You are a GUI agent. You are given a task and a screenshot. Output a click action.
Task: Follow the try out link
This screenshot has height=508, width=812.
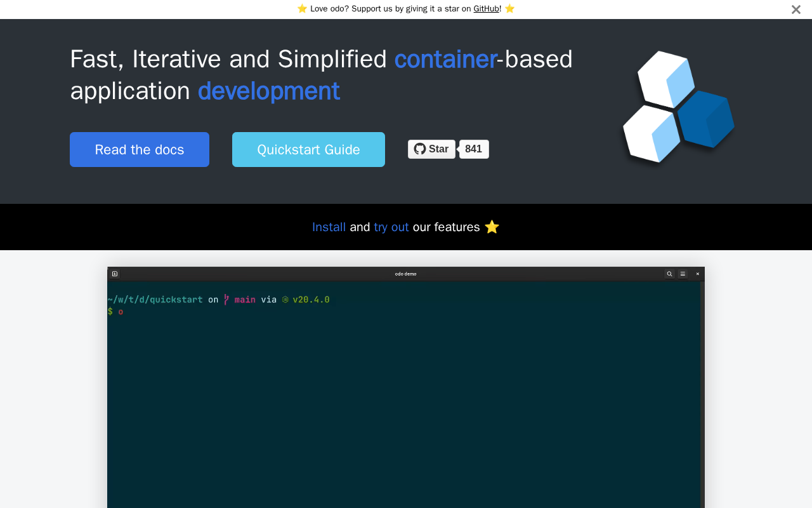click(391, 227)
